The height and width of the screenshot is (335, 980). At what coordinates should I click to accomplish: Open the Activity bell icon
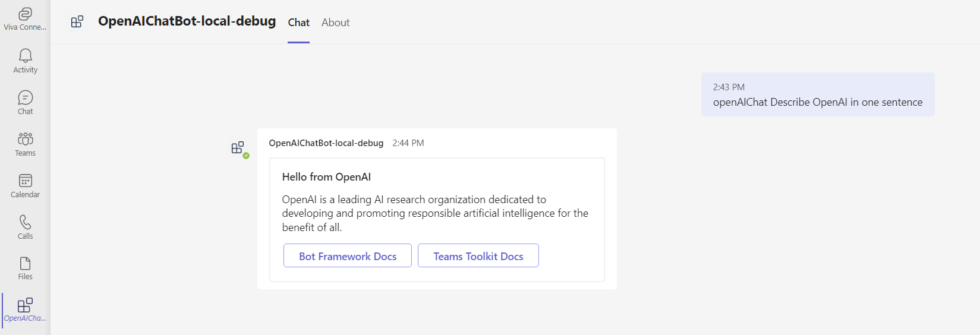click(x=25, y=61)
